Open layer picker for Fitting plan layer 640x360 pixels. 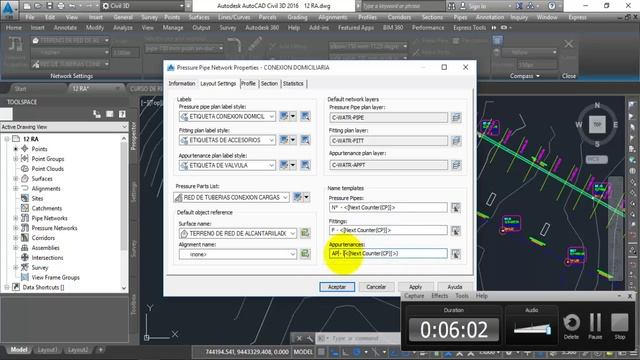point(456,141)
